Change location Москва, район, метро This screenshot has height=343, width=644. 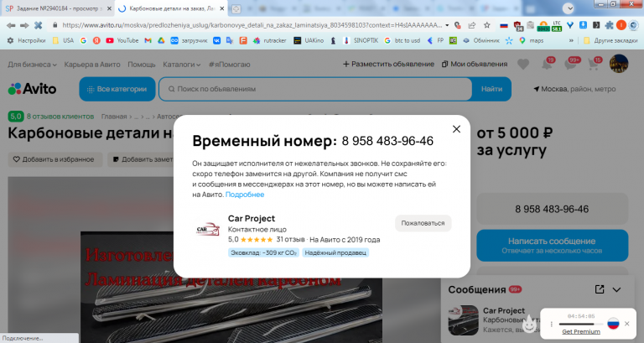574,89
